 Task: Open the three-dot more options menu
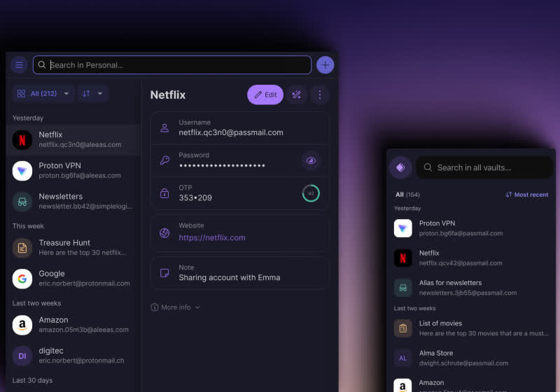pyautogui.click(x=320, y=94)
